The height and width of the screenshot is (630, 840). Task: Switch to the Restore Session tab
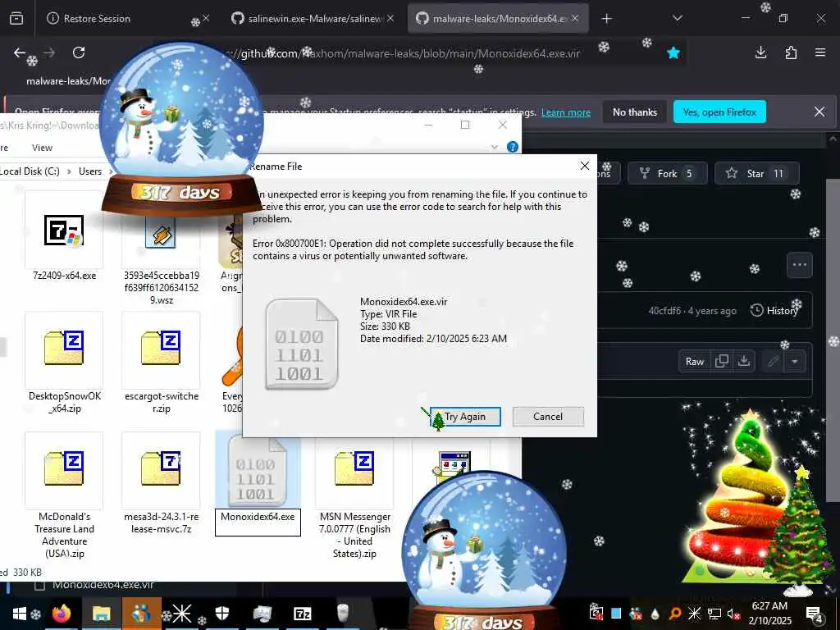[97, 19]
